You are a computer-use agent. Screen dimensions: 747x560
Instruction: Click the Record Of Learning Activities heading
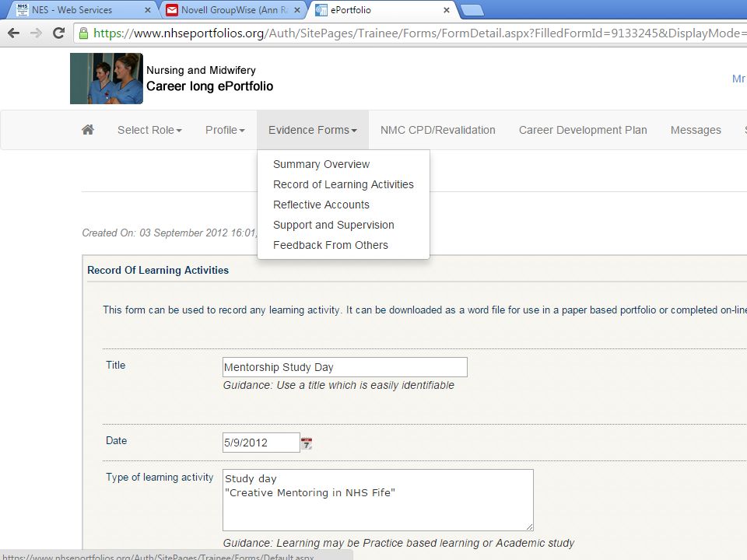click(158, 270)
